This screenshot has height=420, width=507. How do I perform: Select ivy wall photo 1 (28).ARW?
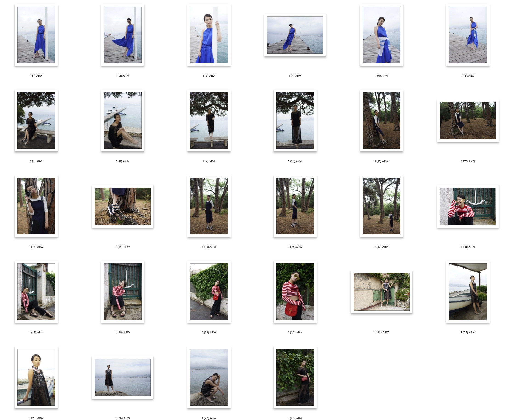pyautogui.click(x=295, y=377)
